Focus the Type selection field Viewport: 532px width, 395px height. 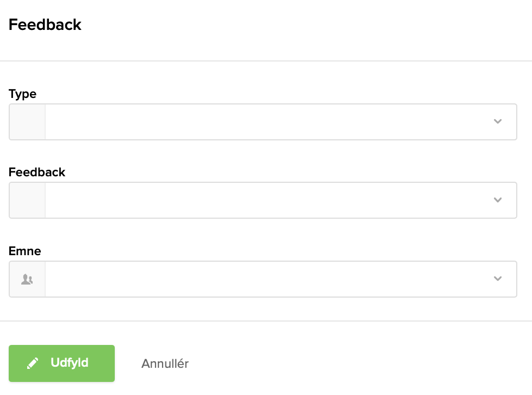point(261,122)
